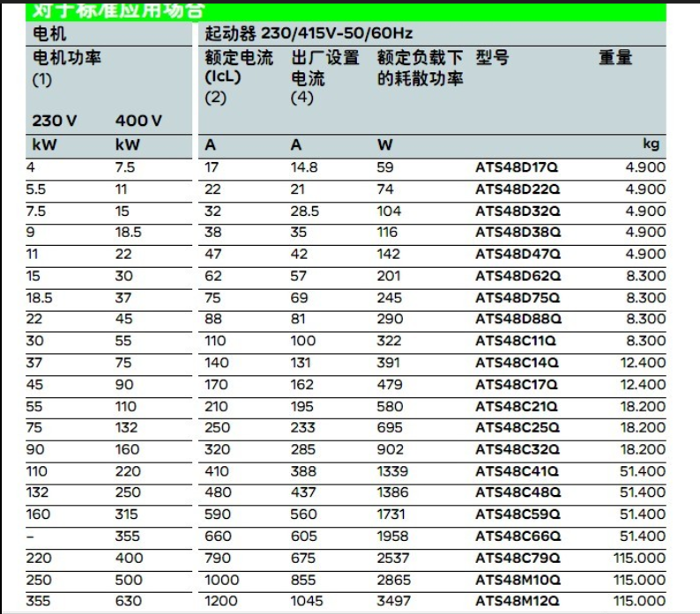700x614 pixels.
Task: Click factory current value 855
Action: (303, 580)
